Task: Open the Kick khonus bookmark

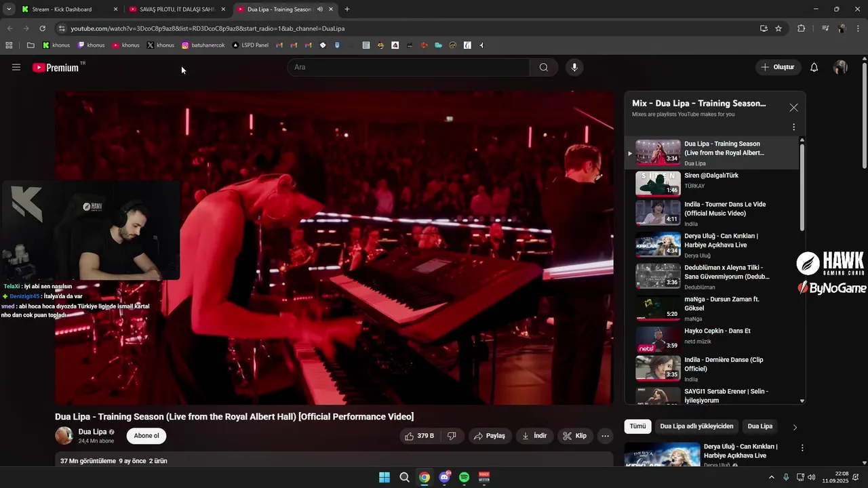Action: [56, 45]
